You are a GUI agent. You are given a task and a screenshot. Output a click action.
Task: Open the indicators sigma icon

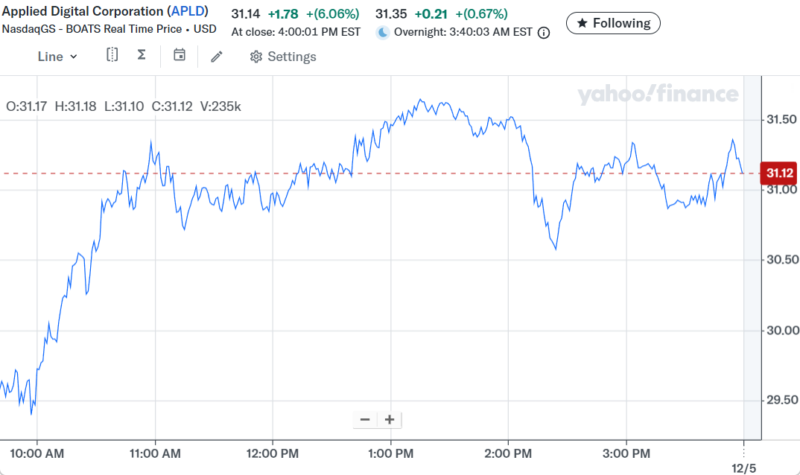tap(142, 56)
